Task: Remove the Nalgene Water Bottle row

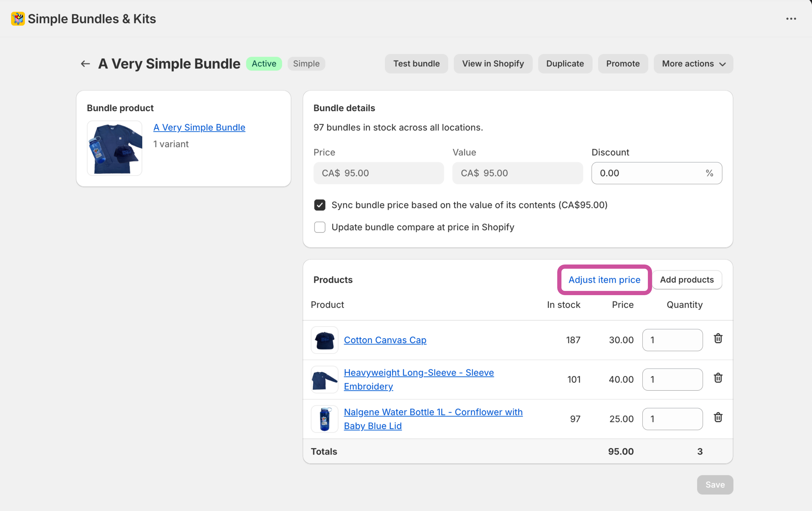Action: (718, 417)
